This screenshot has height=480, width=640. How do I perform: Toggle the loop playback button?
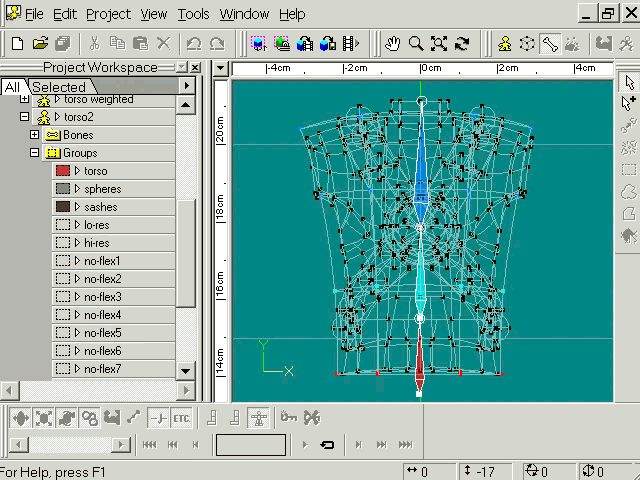tap(327, 445)
